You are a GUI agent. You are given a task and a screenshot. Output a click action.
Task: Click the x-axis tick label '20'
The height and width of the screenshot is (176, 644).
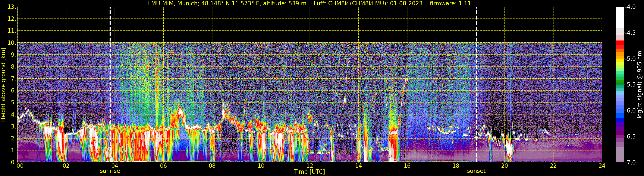[x=505, y=166]
